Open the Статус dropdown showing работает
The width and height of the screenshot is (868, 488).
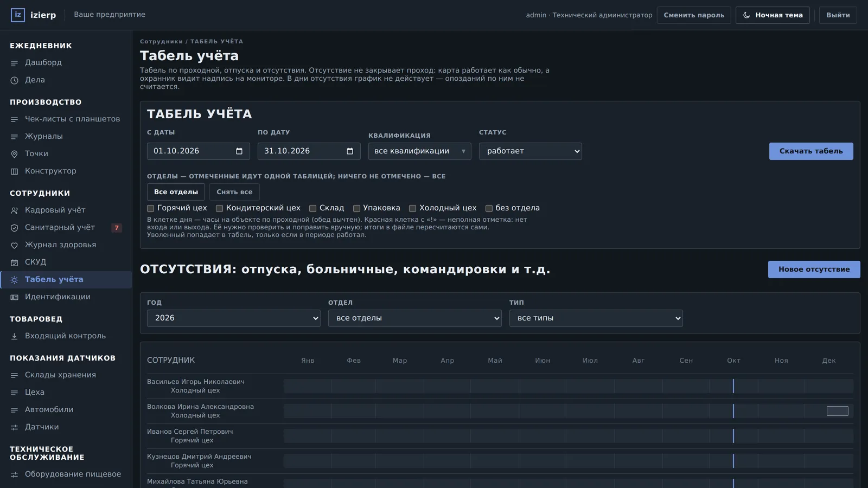pos(530,151)
